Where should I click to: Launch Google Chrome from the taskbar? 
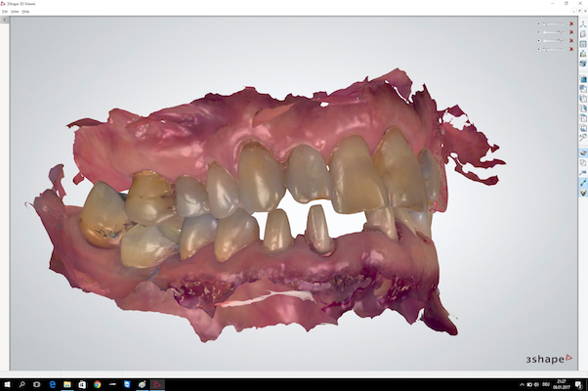pos(99,384)
